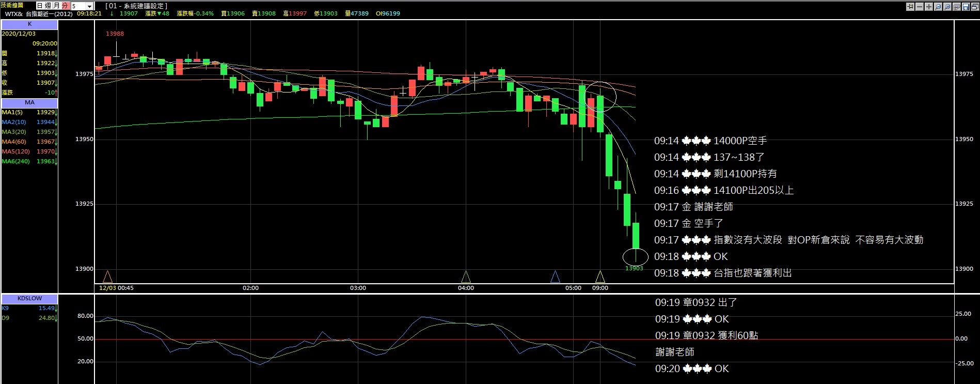Click the 09:20:00 time in the K panel
Image resolution: width=980 pixels, height=384 pixels.
45,43
